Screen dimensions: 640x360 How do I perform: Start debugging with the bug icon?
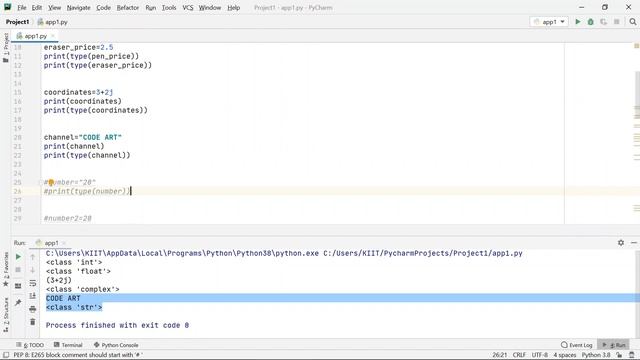click(591, 22)
